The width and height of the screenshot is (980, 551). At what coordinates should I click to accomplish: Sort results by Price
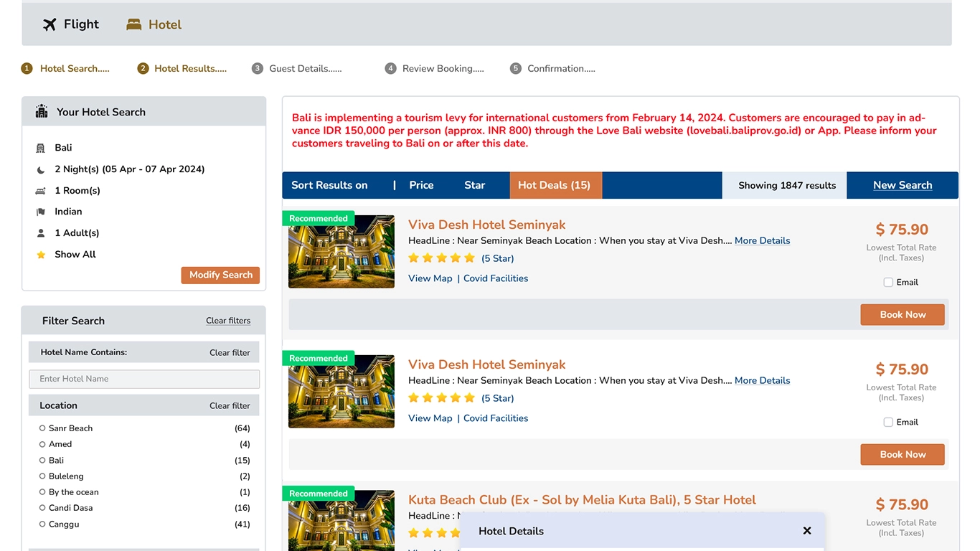421,185
